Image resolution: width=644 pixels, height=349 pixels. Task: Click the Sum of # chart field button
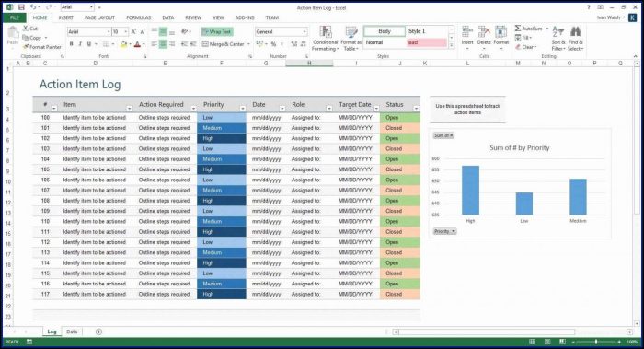443,135
